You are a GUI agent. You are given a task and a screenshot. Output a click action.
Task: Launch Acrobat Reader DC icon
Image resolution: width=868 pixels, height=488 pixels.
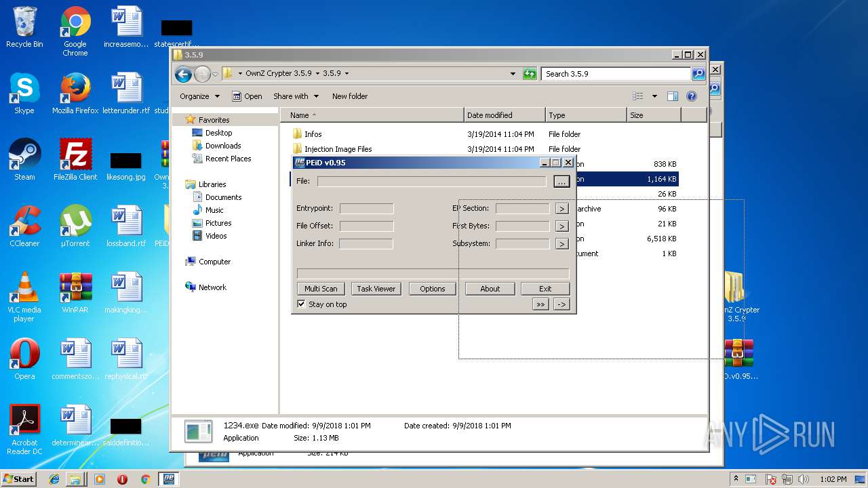(24, 430)
